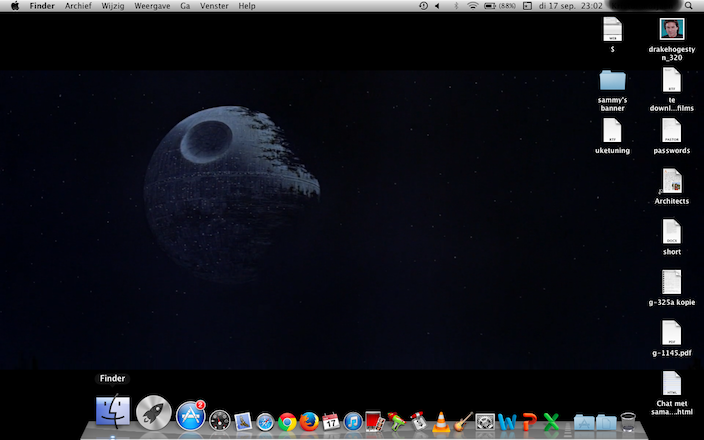Select the 'g-325a kopie' file
This screenshot has height=440, width=704.
pos(672,288)
